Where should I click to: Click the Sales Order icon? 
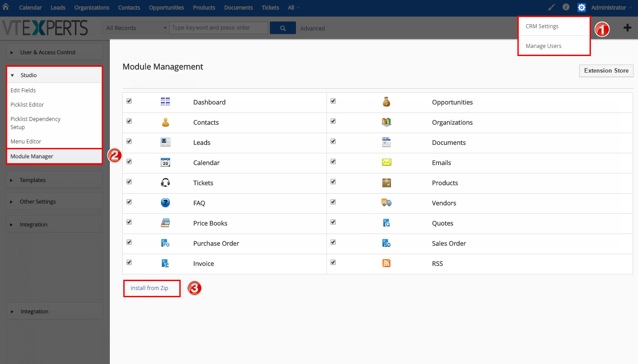(x=386, y=243)
